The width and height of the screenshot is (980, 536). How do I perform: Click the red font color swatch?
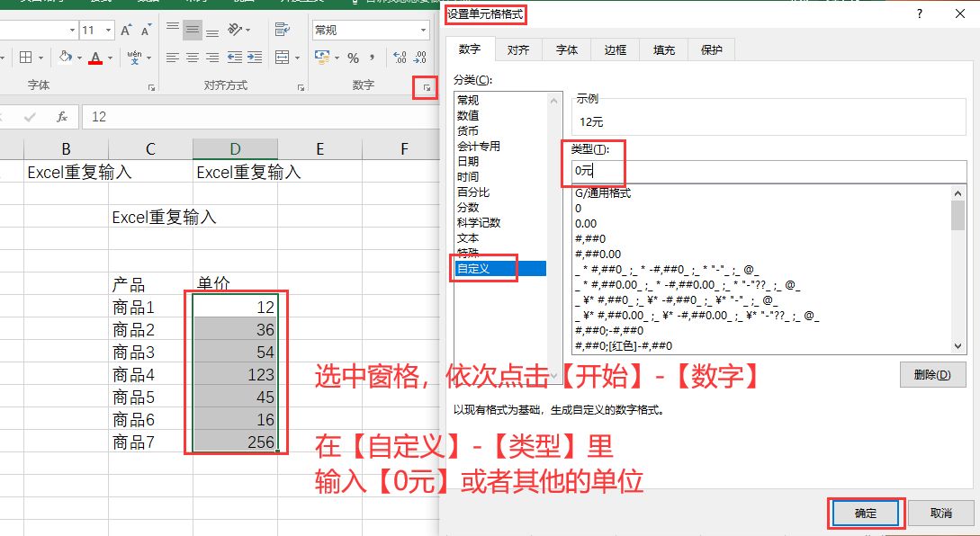pyautogui.click(x=95, y=63)
